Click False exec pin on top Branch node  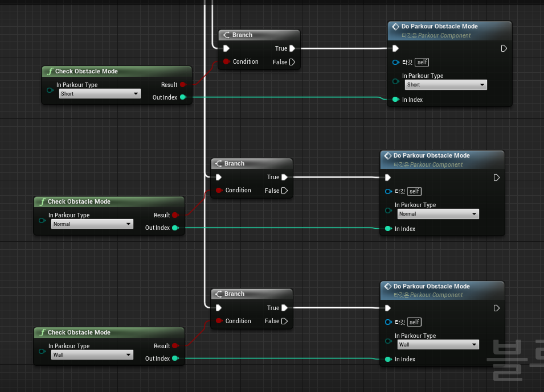[292, 62]
